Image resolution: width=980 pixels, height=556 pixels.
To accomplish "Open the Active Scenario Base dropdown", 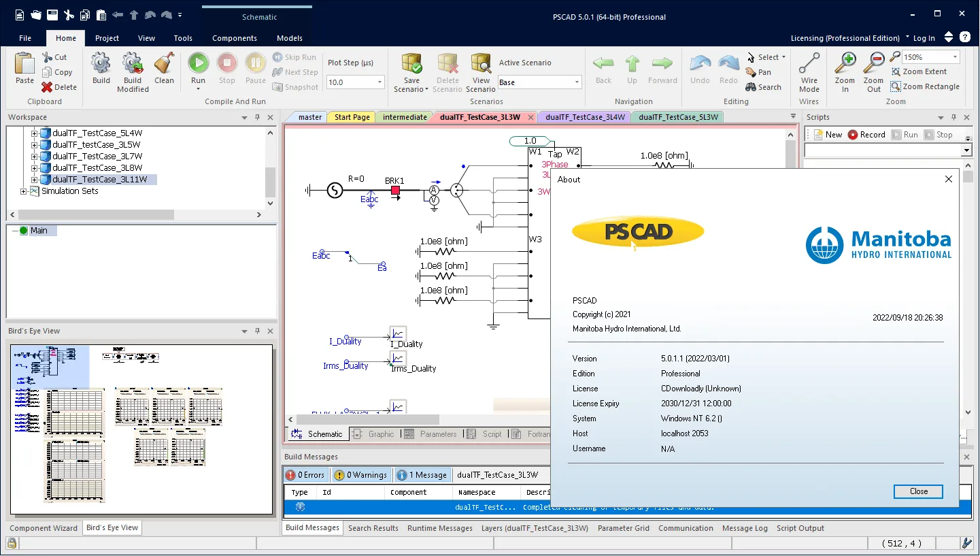I will click(577, 82).
